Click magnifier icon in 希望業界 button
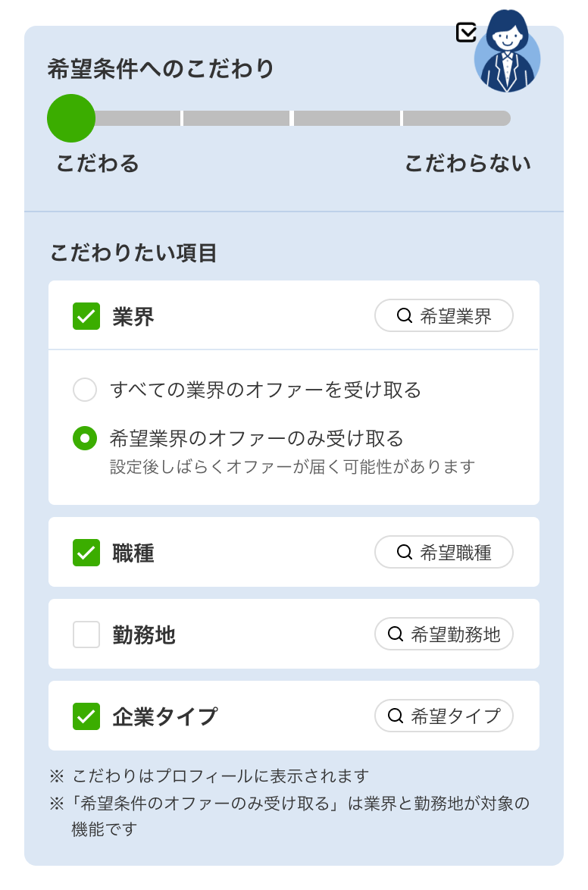 click(405, 316)
